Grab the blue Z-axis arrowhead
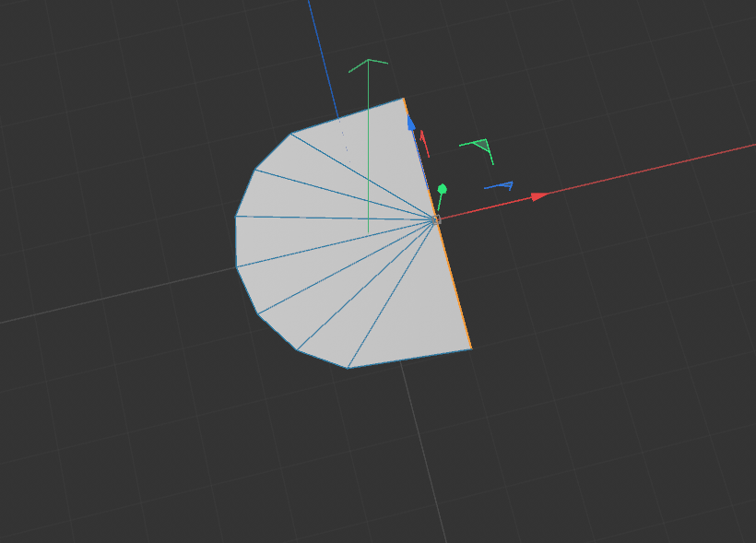 411,123
